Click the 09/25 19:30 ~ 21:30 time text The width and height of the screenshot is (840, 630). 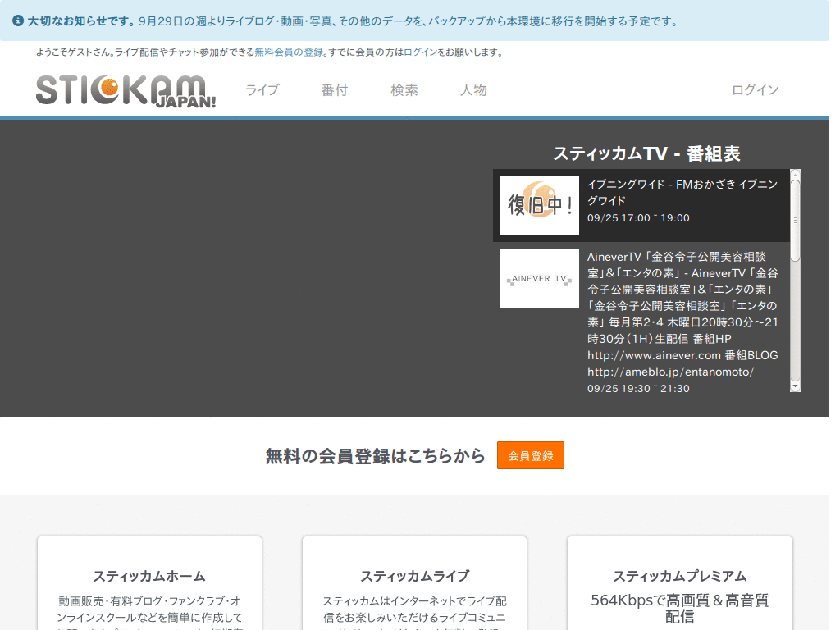(x=638, y=388)
